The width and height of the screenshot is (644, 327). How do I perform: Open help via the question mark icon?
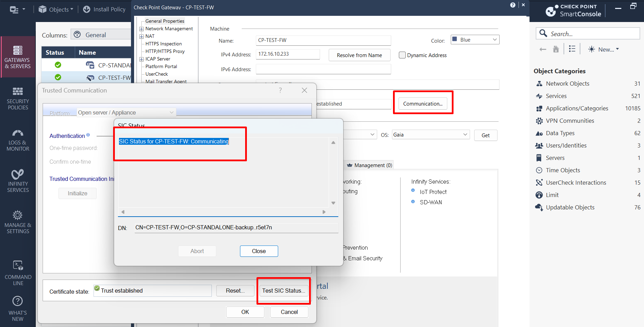[x=513, y=5]
